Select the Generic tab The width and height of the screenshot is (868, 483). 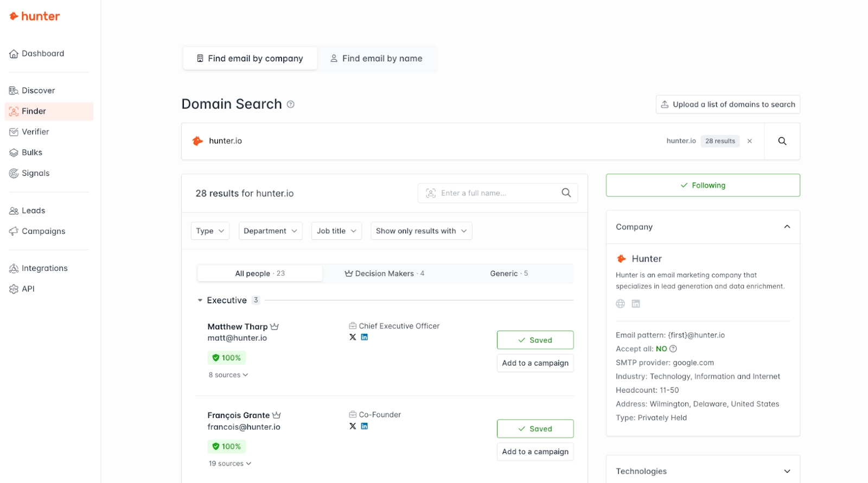point(509,274)
